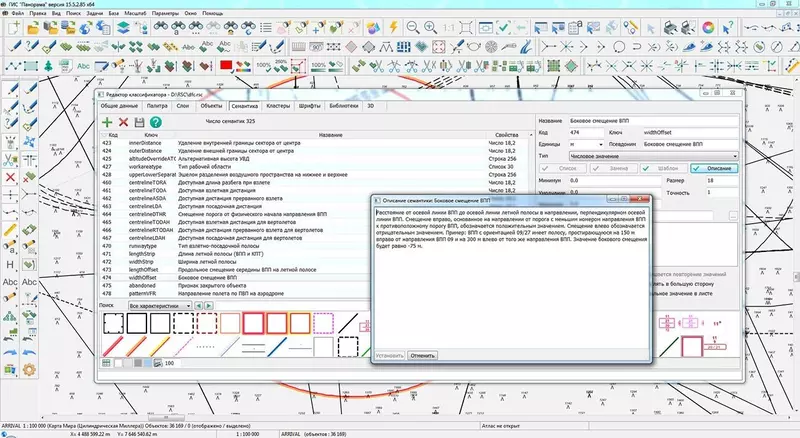Click the green plus add semantic icon
This screenshot has width=800, height=438.
point(107,121)
